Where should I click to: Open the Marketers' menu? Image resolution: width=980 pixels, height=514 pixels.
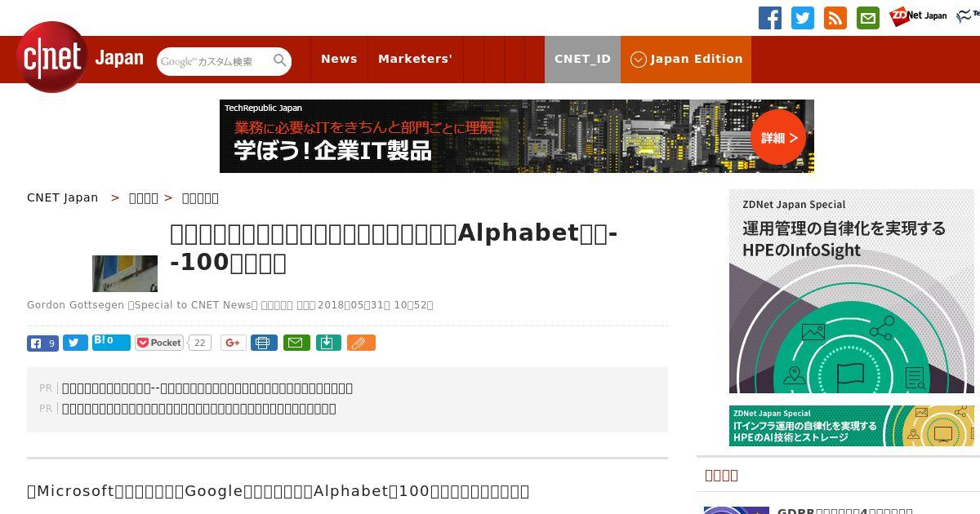tap(415, 59)
